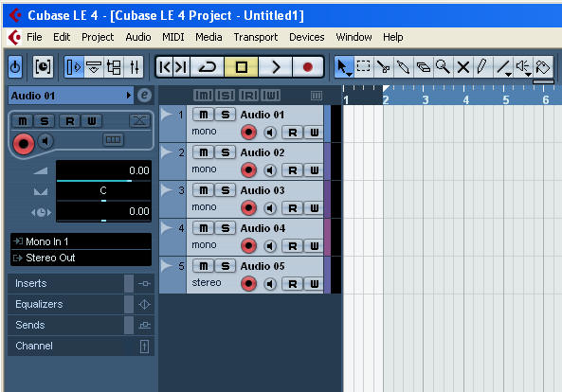Solo in inspector for Audio 01
This screenshot has height=392, width=562.
click(x=45, y=121)
